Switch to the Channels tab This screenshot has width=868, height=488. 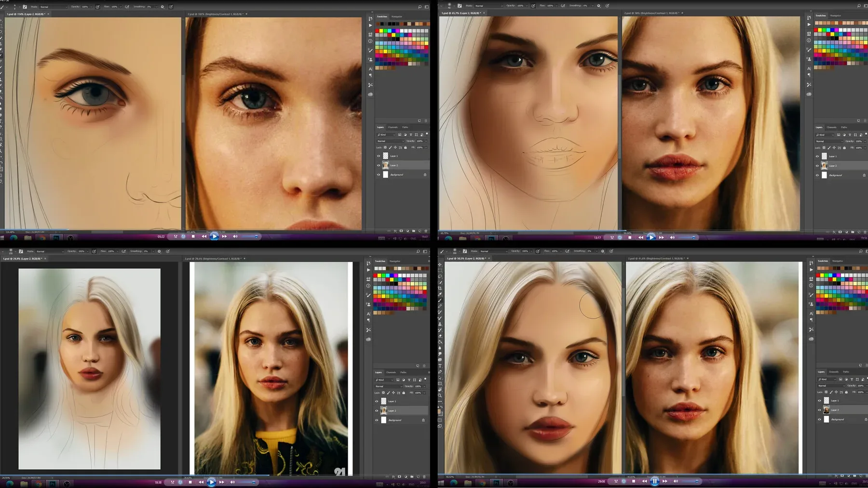coord(833,372)
